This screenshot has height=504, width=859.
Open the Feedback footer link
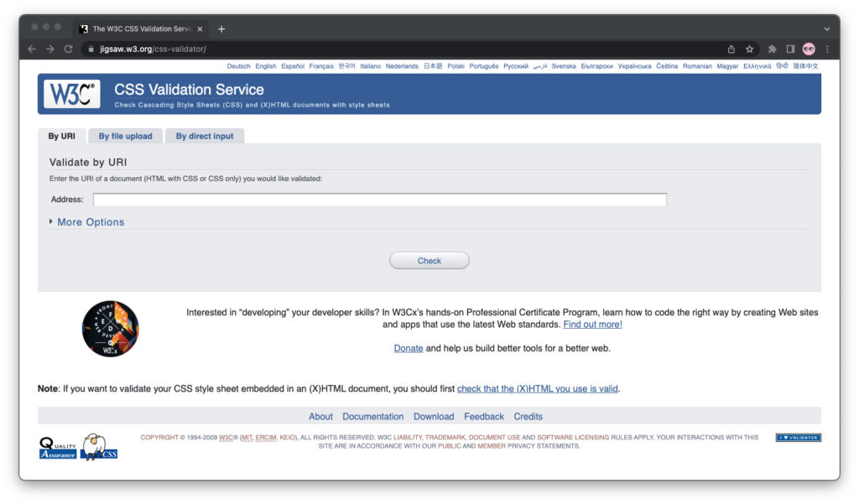484,417
